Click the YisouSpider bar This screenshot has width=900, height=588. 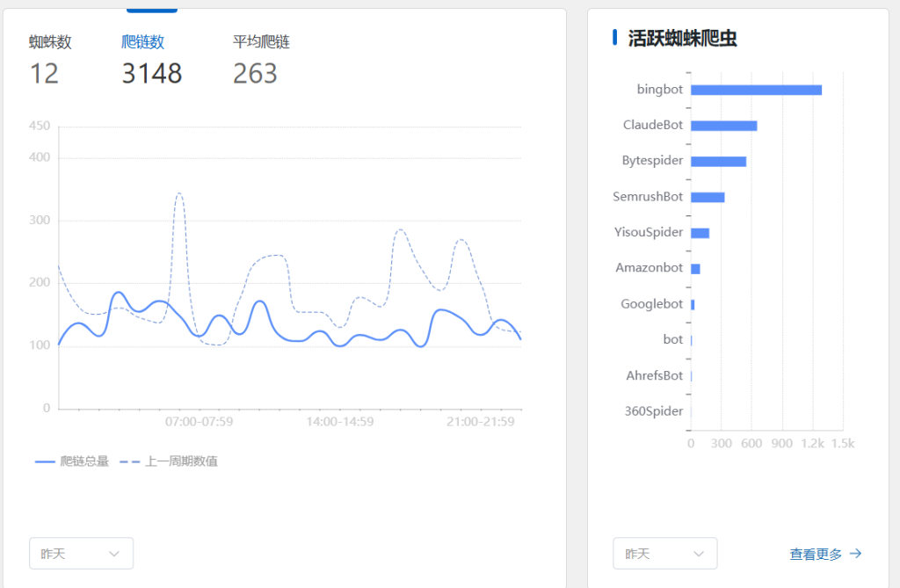[700, 233]
